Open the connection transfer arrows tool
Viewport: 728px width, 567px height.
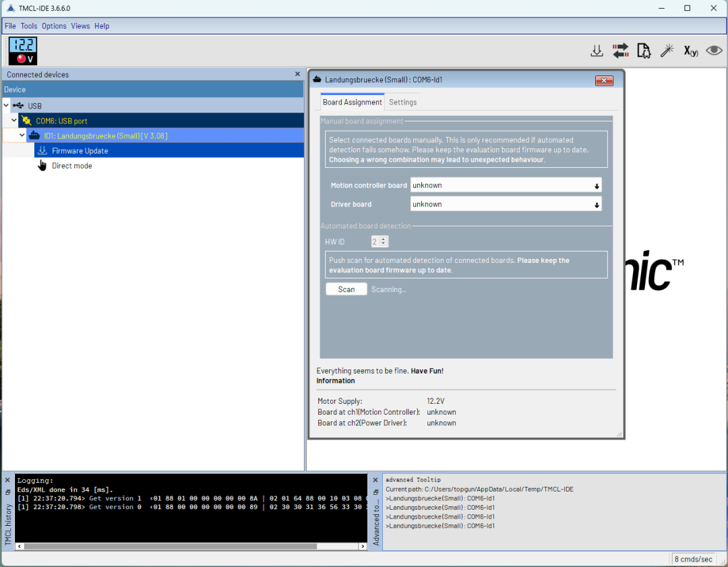[x=620, y=51]
